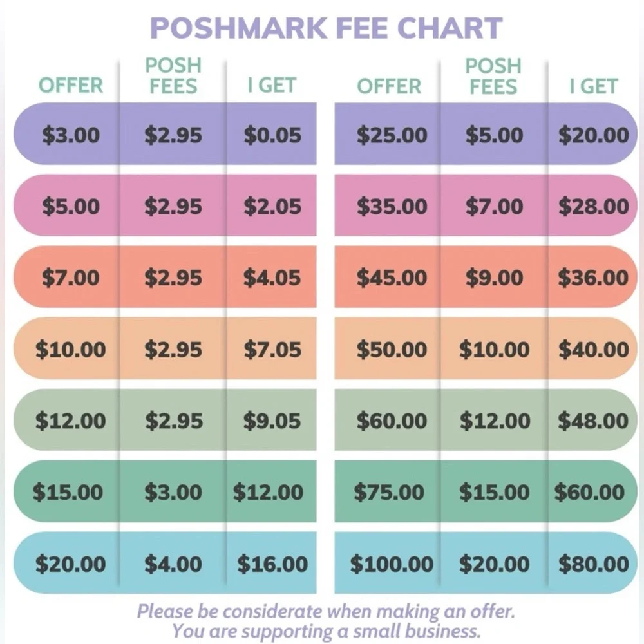The width and height of the screenshot is (644, 644).
Task: Click the $80.00 I GET value
Action: (594, 564)
